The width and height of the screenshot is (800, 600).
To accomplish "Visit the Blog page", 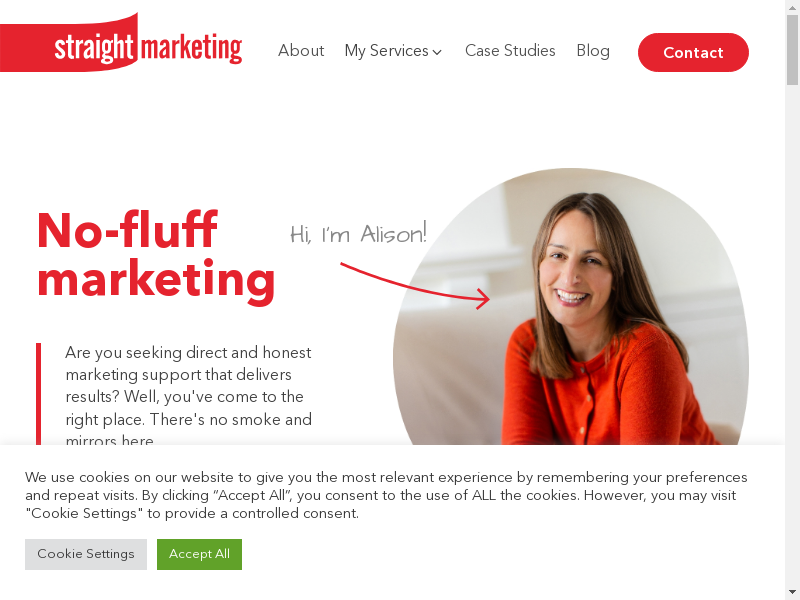I will (x=593, y=51).
